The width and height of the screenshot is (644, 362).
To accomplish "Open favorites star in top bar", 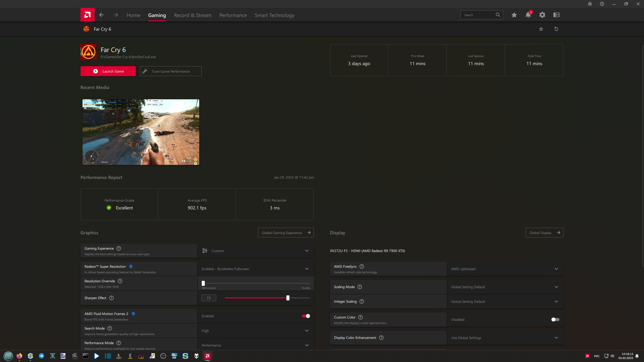I will (x=514, y=15).
